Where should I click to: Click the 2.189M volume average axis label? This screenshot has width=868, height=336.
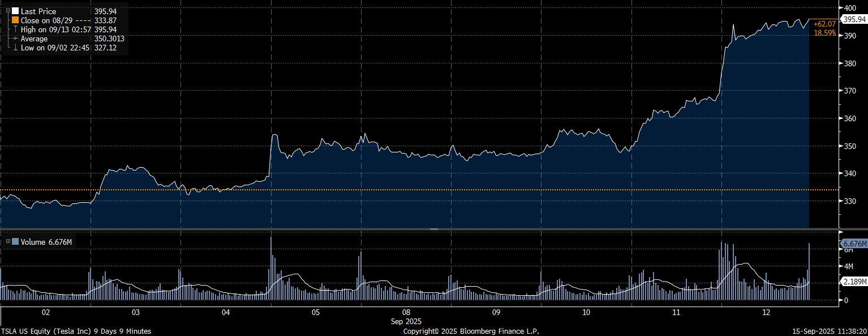pyautogui.click(x=854, y=282)
